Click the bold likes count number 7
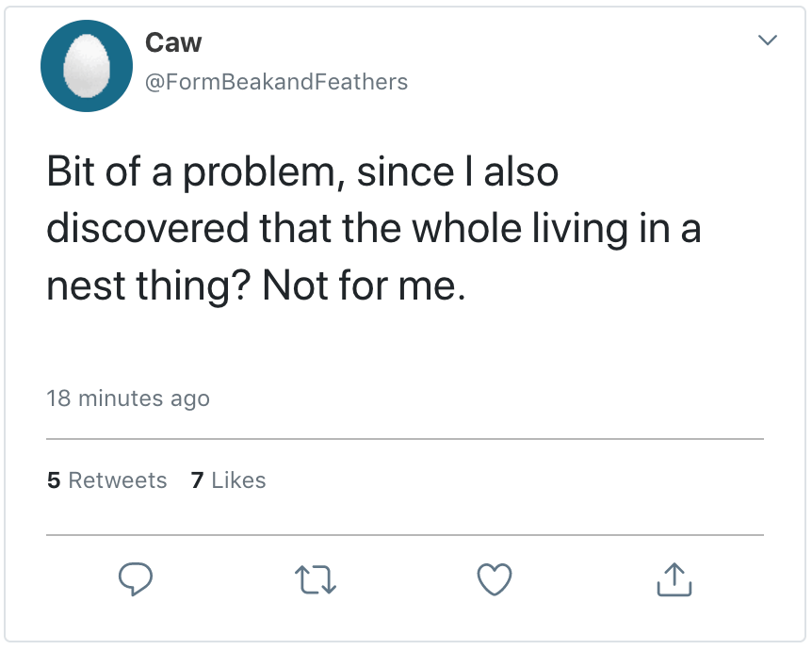812x650 pixels. pos(197,480)
